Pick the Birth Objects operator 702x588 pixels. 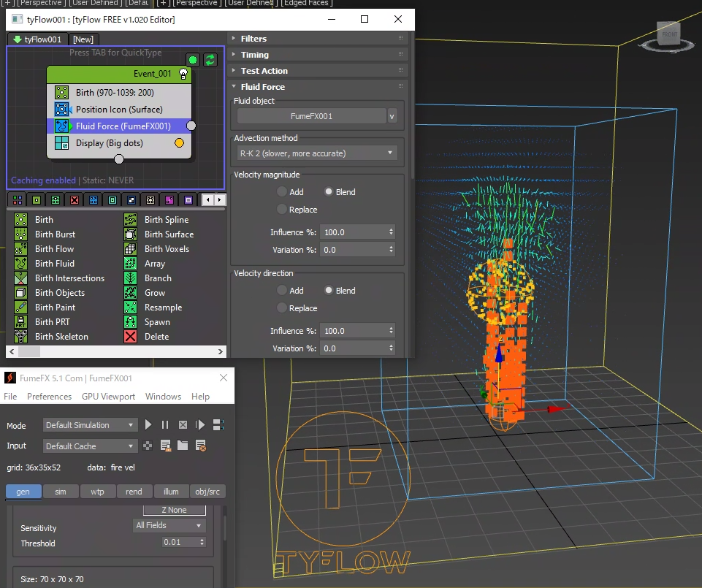(x=49, y=293)
